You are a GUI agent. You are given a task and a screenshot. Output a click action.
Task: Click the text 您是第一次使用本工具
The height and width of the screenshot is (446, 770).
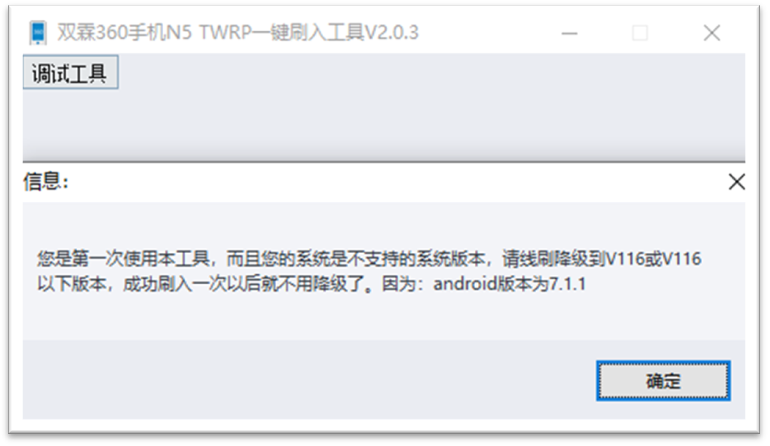tap(124, 259)
